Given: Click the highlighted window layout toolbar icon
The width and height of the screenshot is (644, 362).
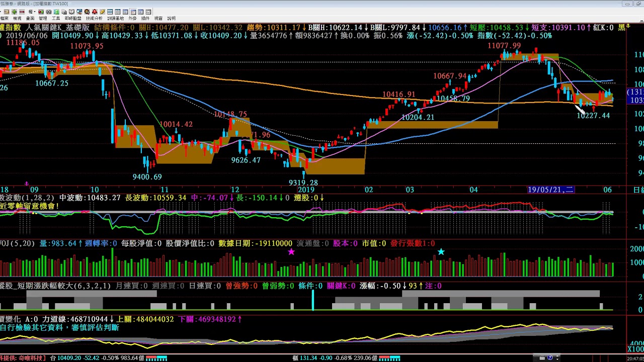Looking at the screenshot, I should point(133,12).
